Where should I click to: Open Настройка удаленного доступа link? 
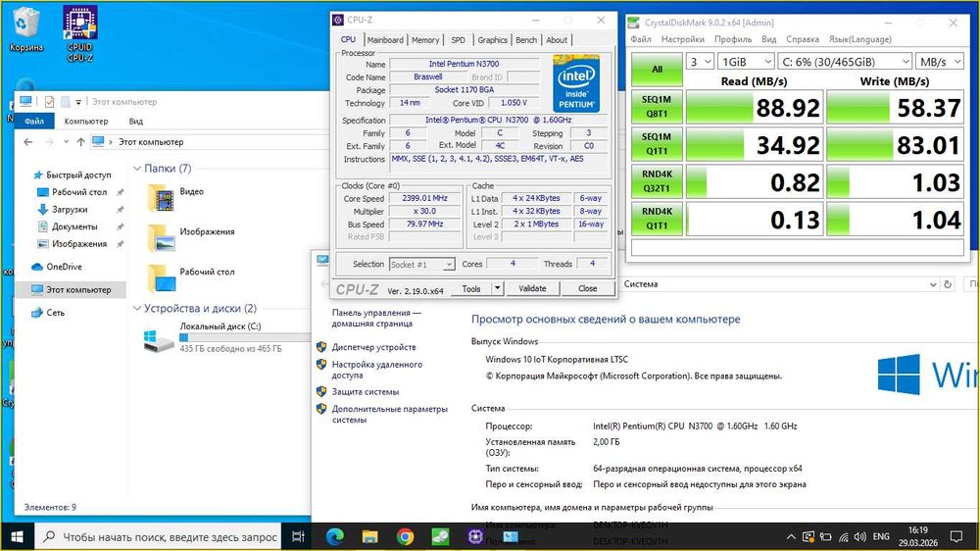pos(377,370)
